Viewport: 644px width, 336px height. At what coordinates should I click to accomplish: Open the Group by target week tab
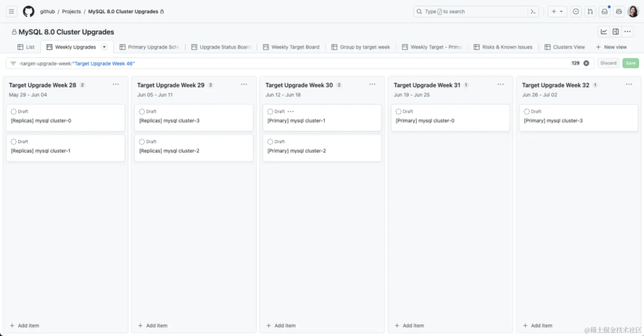click(361, 47)
